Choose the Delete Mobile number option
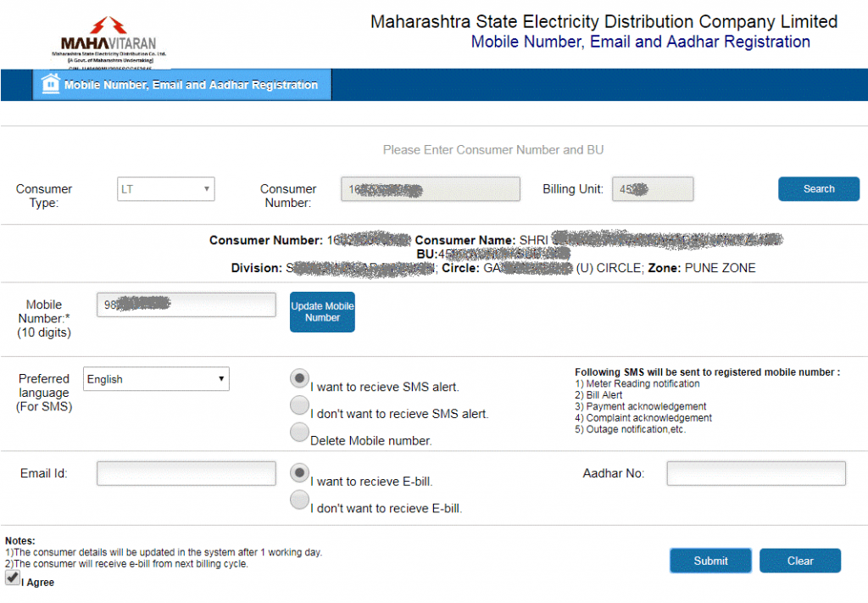The width and height of the screenshot is (868, 603). coord(299,432)
